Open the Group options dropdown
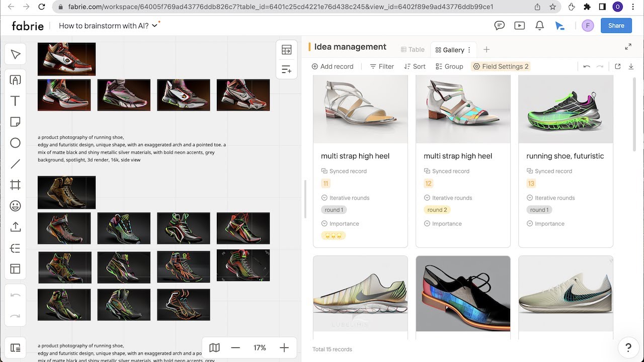Screen dimensions: 644x362 click(x=449, y=66)
